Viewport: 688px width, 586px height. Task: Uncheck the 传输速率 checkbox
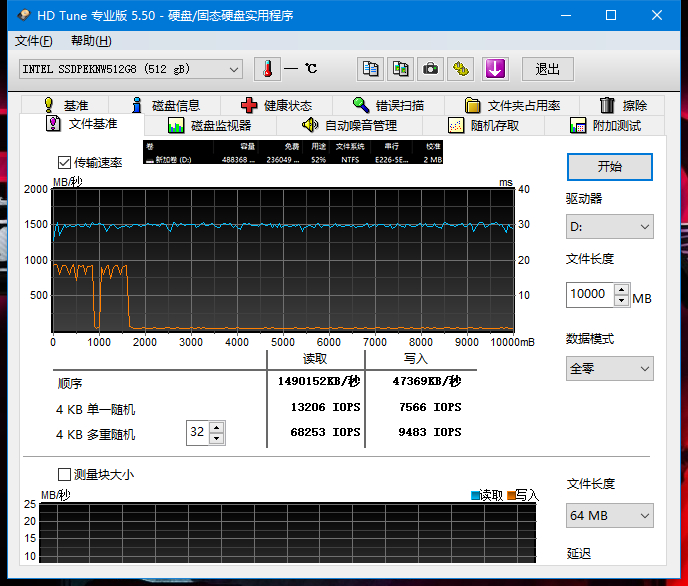point(66,162)
